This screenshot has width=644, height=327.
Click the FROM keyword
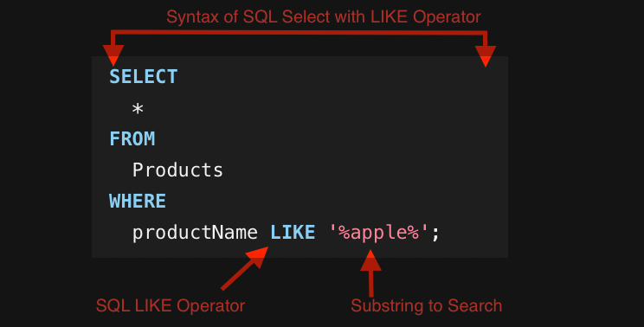coord(132,138)
